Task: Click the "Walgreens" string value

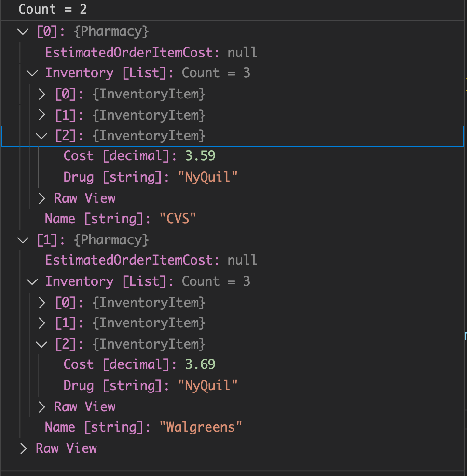Action: [x=201, y=427]
